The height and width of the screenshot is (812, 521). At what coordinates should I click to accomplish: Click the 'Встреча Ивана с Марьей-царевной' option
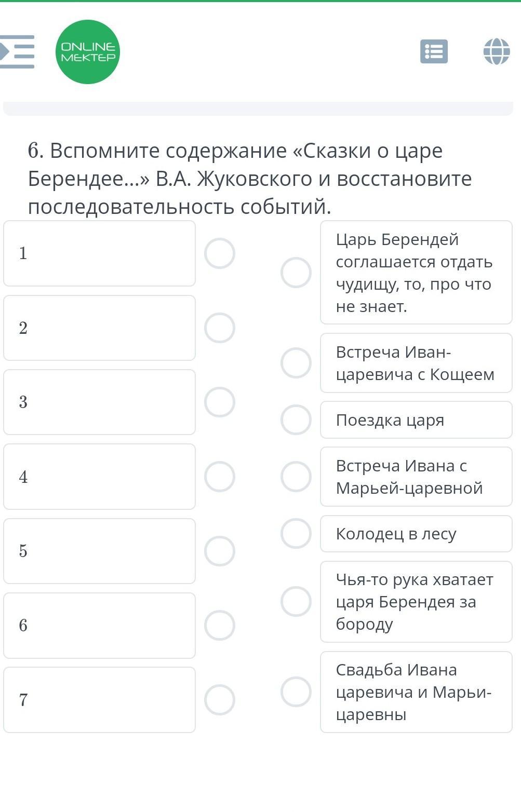click(416, 477)
